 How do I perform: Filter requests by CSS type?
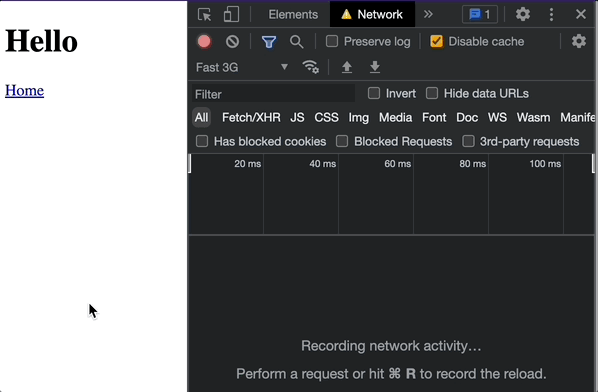pos(326,117)
